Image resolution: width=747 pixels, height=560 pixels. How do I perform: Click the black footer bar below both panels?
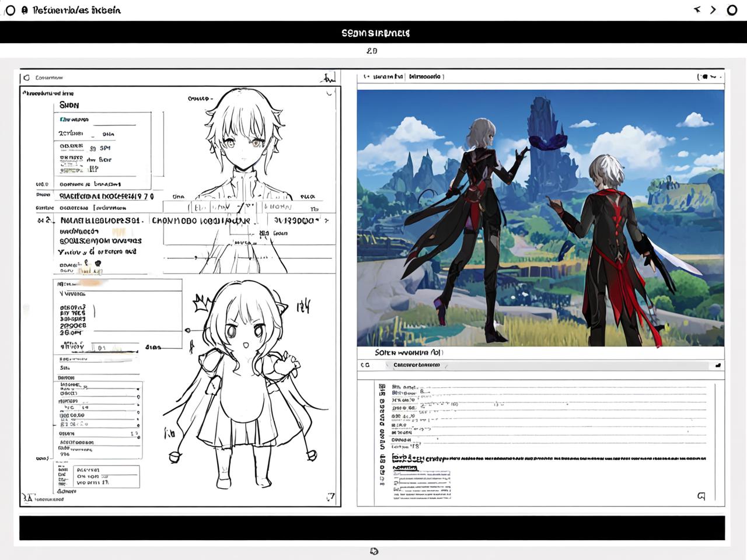[372, 528]
